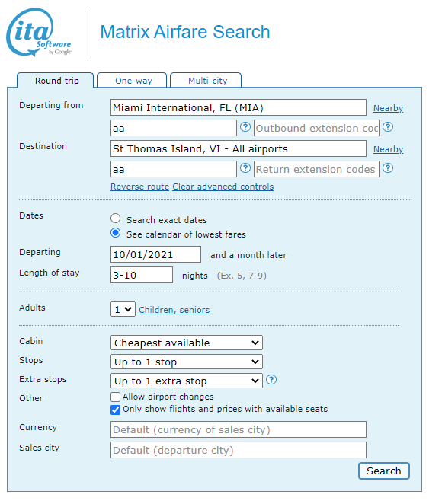
Task: Open help icon beside departure routing codes
Action: tap(245, 127)
